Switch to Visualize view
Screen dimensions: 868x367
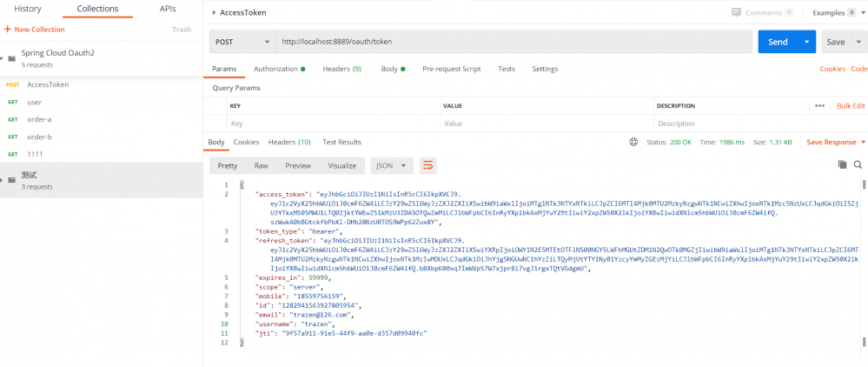(x=342, y=166)
